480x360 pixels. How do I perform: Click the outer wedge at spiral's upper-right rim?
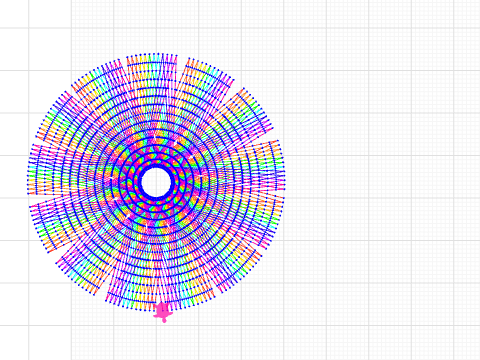pyautogui.click(x=248, y=110)
